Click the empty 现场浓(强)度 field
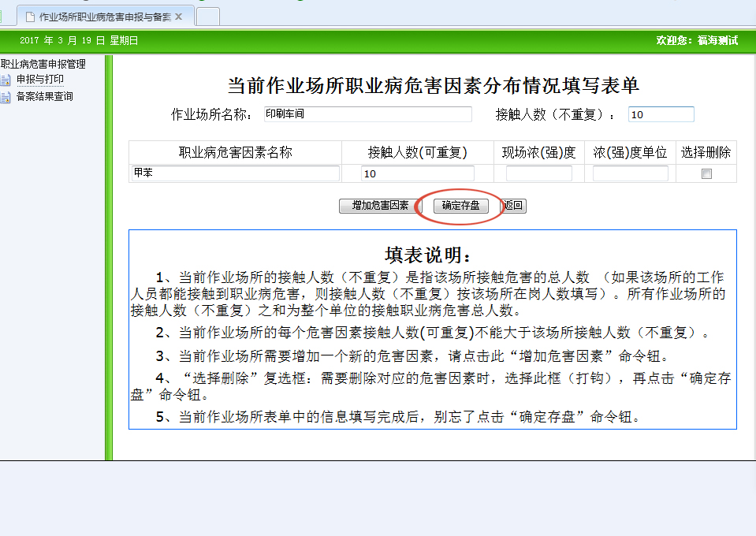 click(538, 173)
